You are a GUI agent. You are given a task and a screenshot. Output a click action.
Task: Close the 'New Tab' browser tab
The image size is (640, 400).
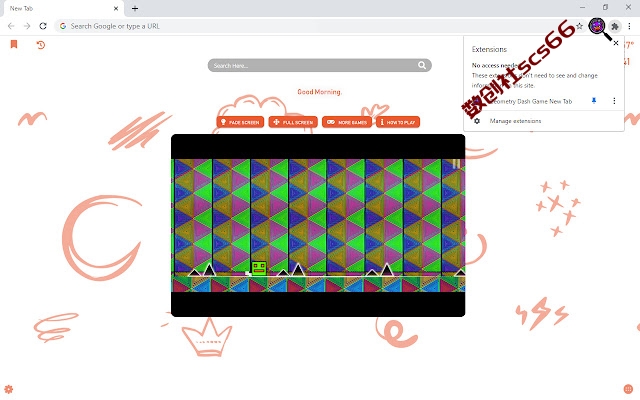116,8
